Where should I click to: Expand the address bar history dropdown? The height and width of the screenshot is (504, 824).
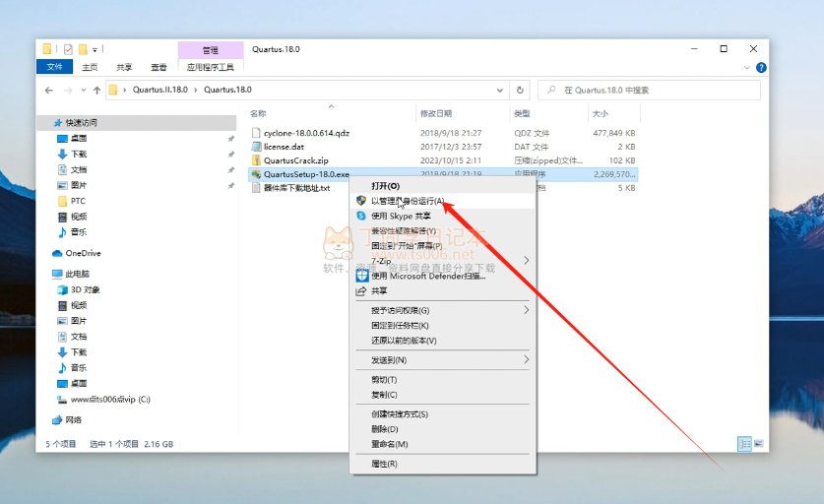[x=500, y=90]
